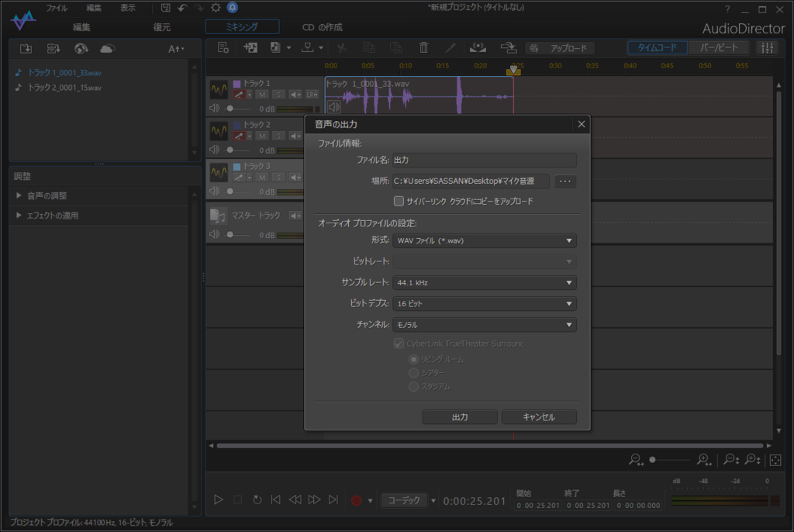The image size is (794, 532).
Task: Open the チャンネル モノラル dropdown
Action: pos(485,325)
